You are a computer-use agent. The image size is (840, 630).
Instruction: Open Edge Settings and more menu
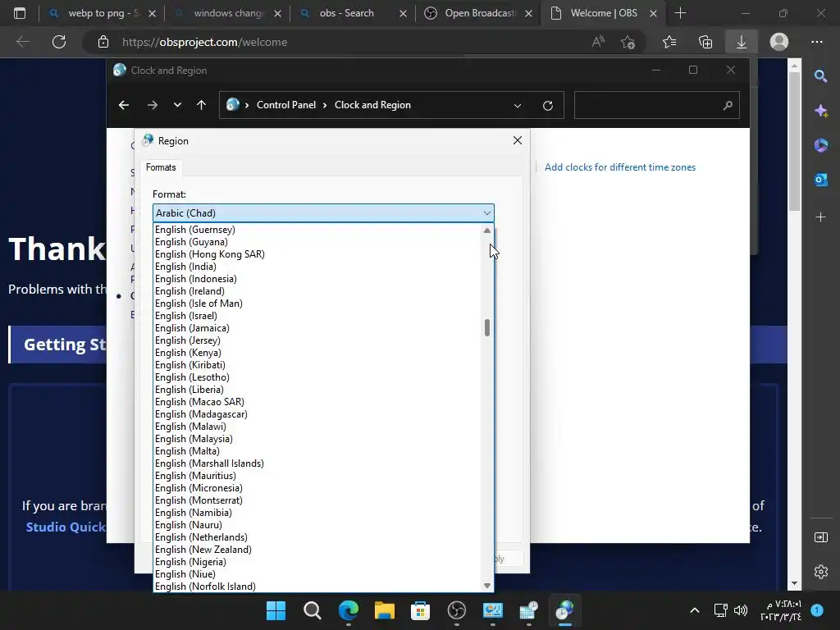[816, 42]
